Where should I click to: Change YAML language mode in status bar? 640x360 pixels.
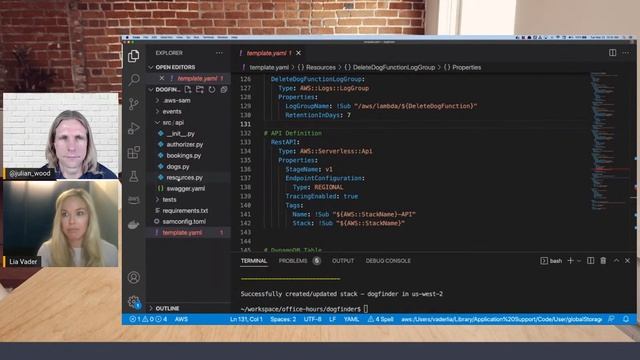[x=351, y=319]
